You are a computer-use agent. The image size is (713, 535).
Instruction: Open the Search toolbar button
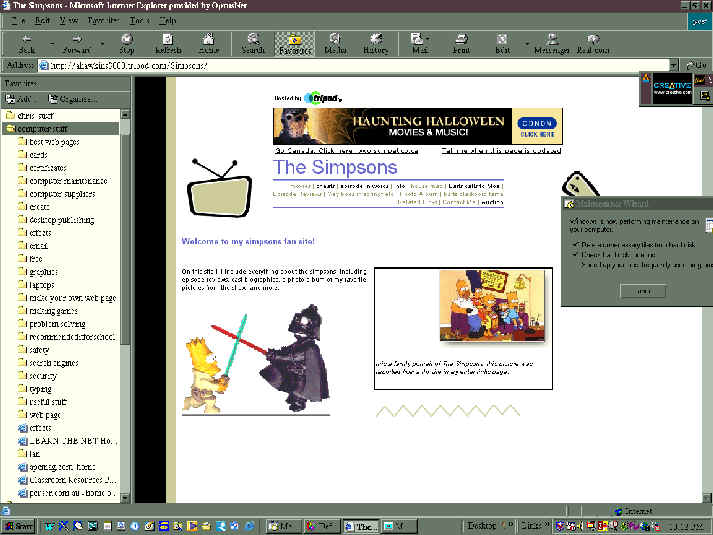point(253,44)
